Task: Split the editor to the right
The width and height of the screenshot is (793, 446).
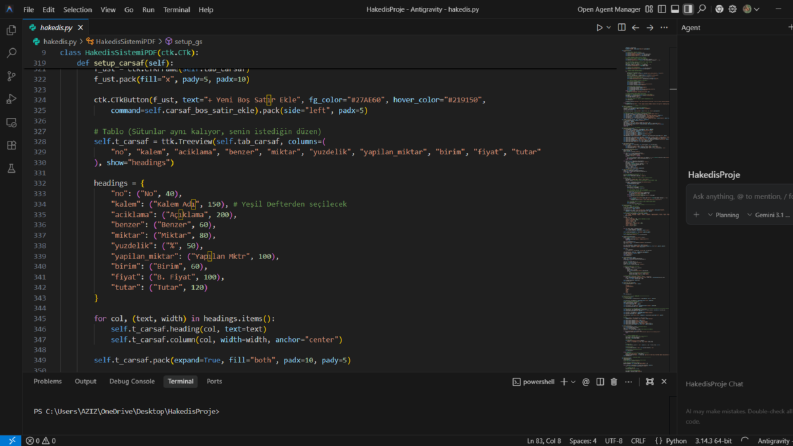Action: pos(622,28)
